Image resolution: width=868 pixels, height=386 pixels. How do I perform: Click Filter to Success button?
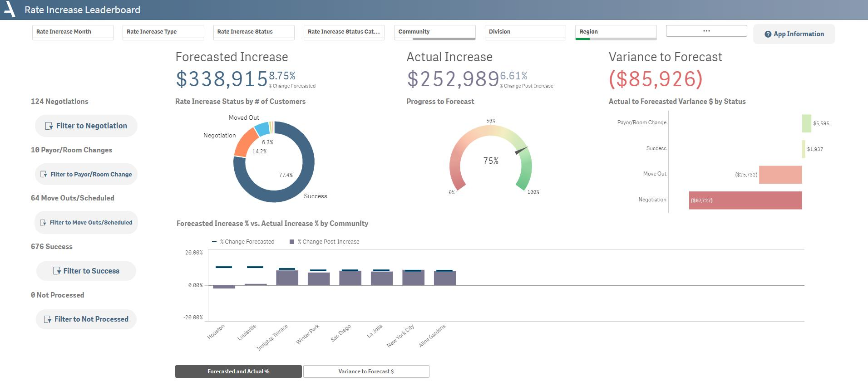[x=86, y=271]
